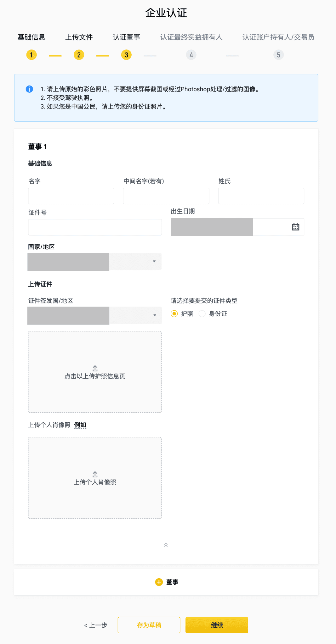Click the blue info icon
This screenshot has height=644, width=336.
point(29,89)
